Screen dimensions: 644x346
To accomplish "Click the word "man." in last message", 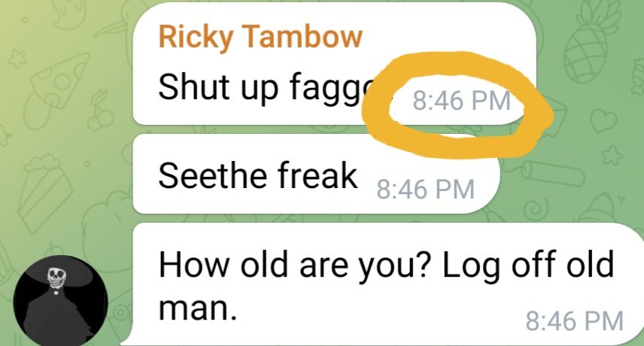I will [198, 308].
